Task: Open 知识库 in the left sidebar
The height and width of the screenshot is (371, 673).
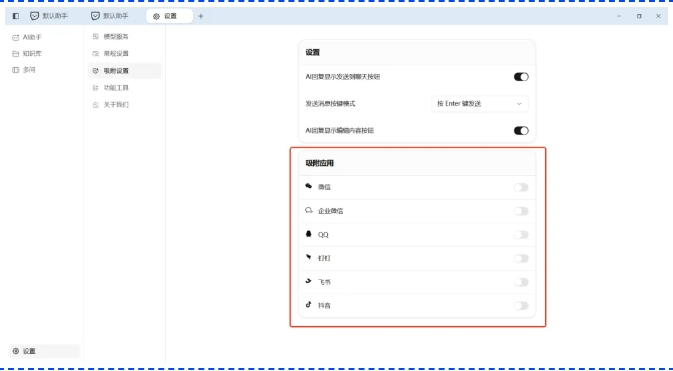Action: [x=27, y=54]
